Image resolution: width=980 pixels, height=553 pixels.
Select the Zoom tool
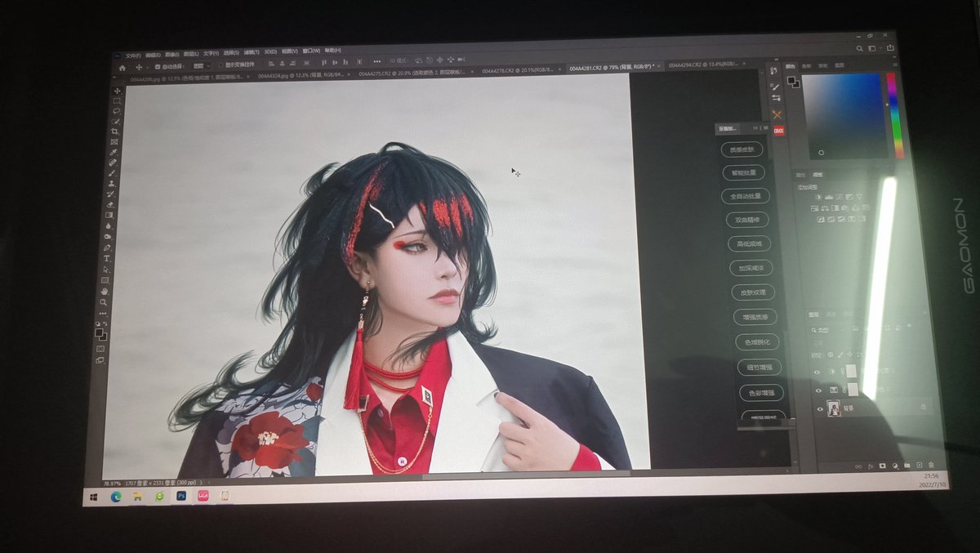(x=105, y=301)
